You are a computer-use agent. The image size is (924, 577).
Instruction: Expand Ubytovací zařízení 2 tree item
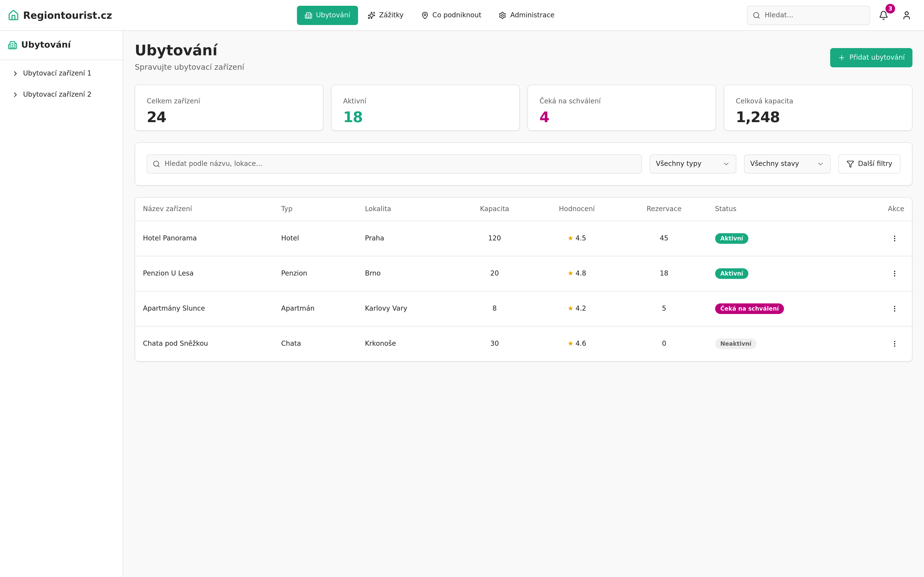pyautogui.click(x=15, y=95)
